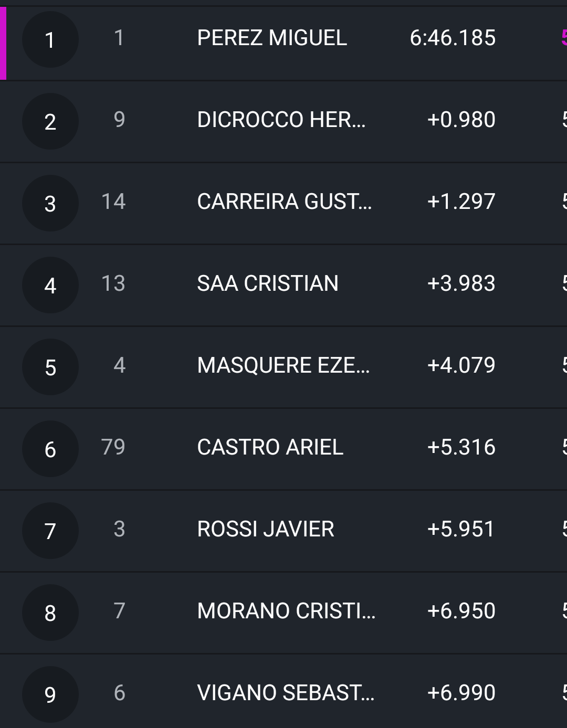Select the position 3 circle badge
The image size is (567, 728).
pyautogui.click(x=50, y=204)
